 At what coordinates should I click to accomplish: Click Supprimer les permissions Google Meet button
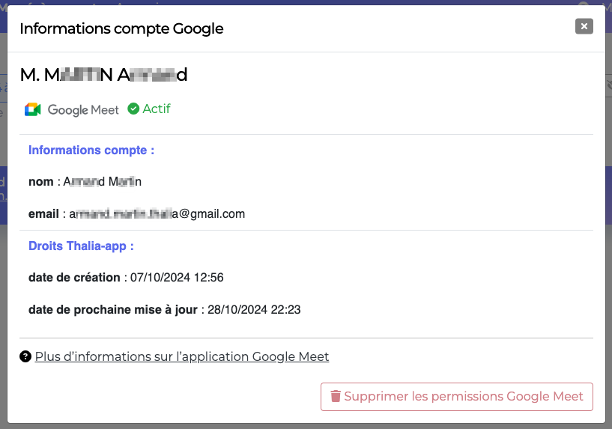[x=457, y=397]
